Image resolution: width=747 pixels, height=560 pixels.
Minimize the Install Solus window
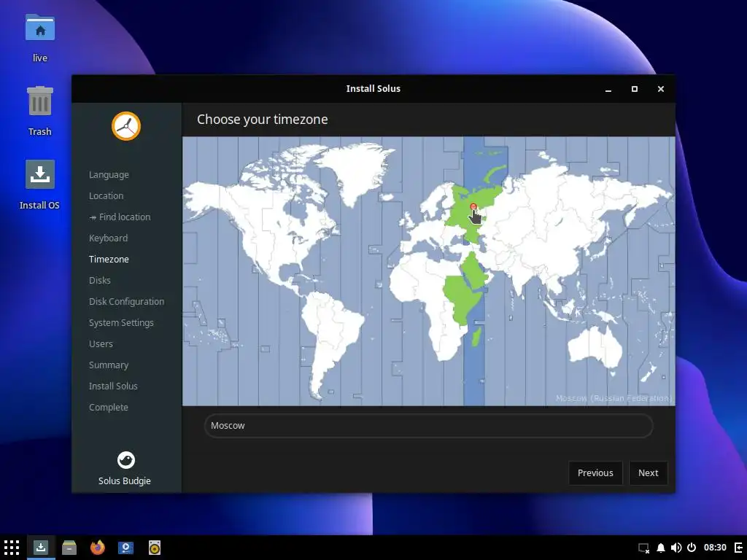[608, 89]
